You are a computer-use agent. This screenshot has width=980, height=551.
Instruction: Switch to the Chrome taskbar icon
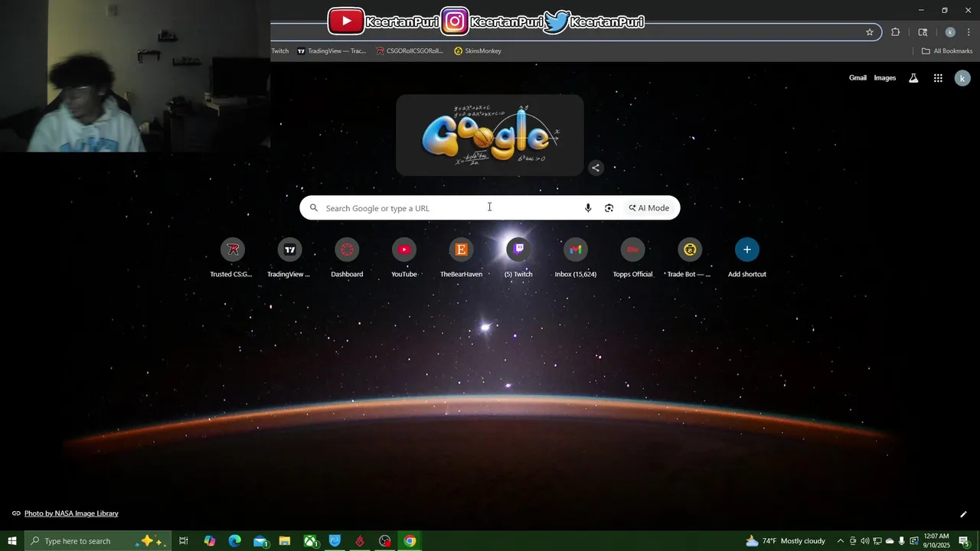pyautogui.click(x=410, y=541)
